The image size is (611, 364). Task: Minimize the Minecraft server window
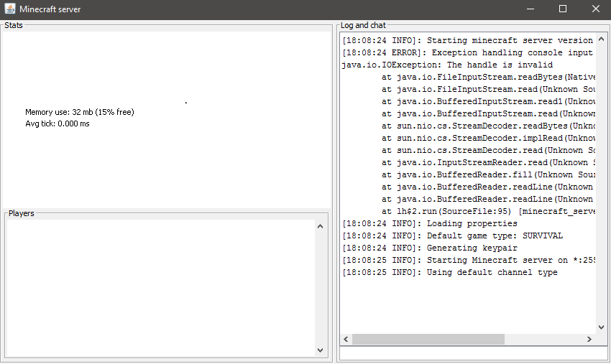(x=530, y=9)
